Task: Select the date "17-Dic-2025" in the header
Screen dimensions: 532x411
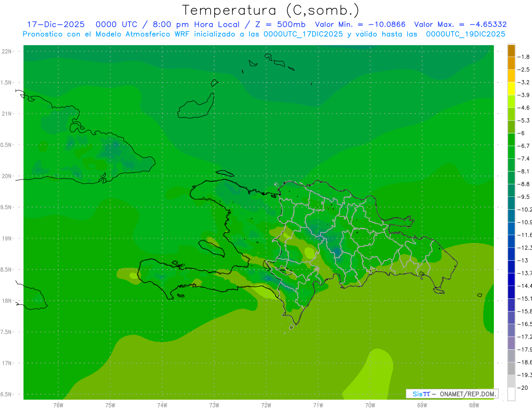Action: click(56, 24)
